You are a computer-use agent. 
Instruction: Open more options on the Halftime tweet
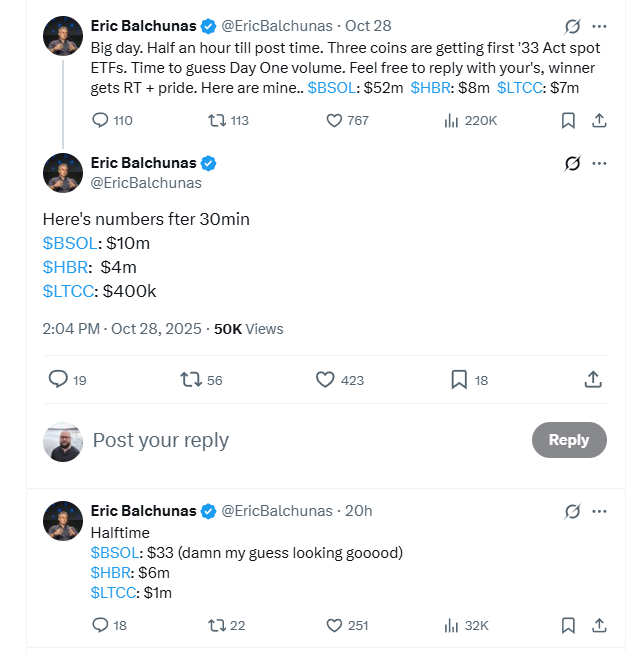point(599,511)
